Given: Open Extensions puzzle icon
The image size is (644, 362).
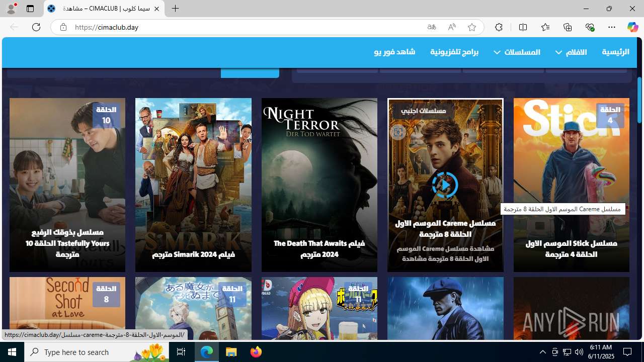Looking at the screenshot, I should point(499,27).
